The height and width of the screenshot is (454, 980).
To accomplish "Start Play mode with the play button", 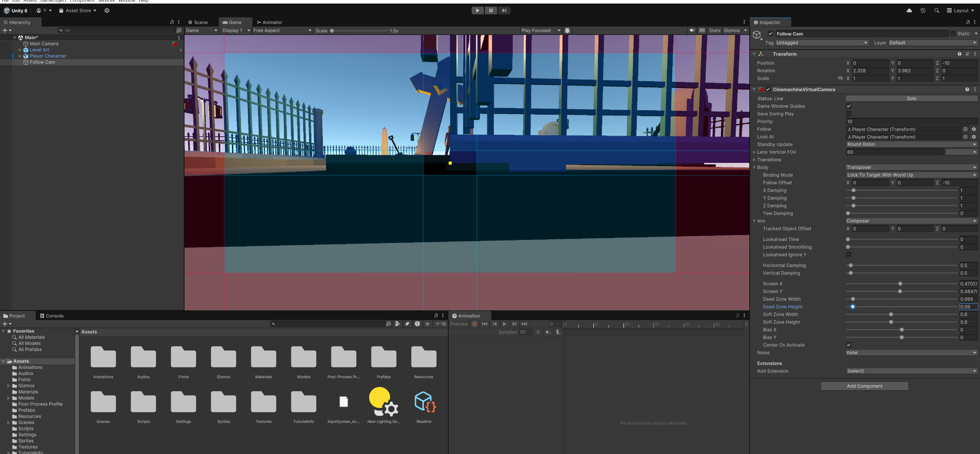I will pos(477,10).
